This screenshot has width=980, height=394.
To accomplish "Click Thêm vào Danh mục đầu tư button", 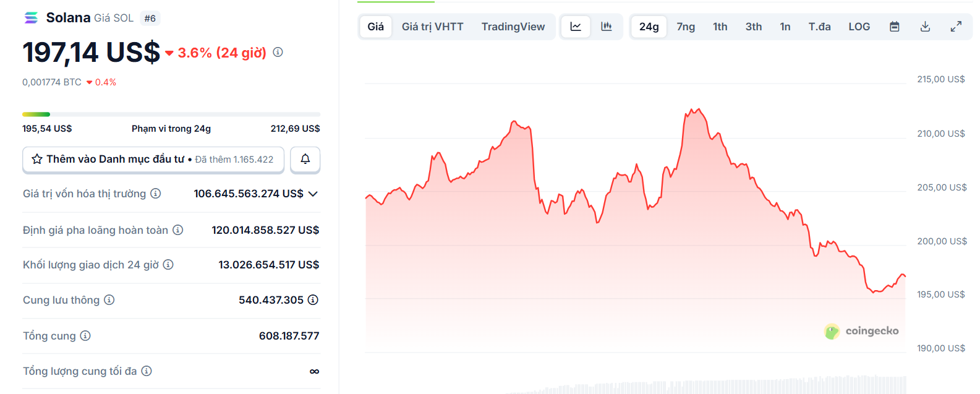I will coord(153,160).
